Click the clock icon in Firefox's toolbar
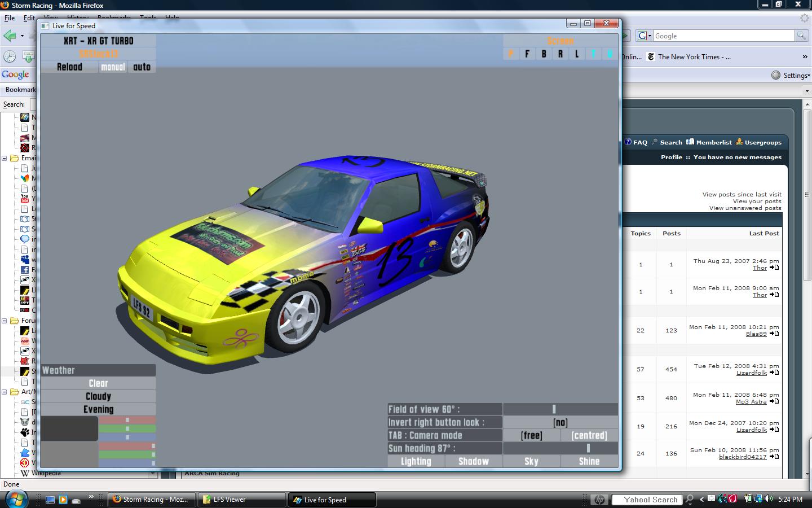 coord(10,56)
